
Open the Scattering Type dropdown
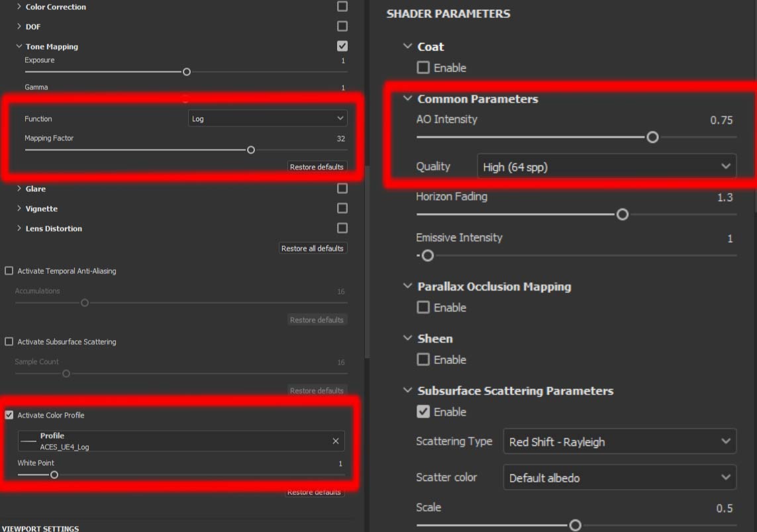click(619, 441)
